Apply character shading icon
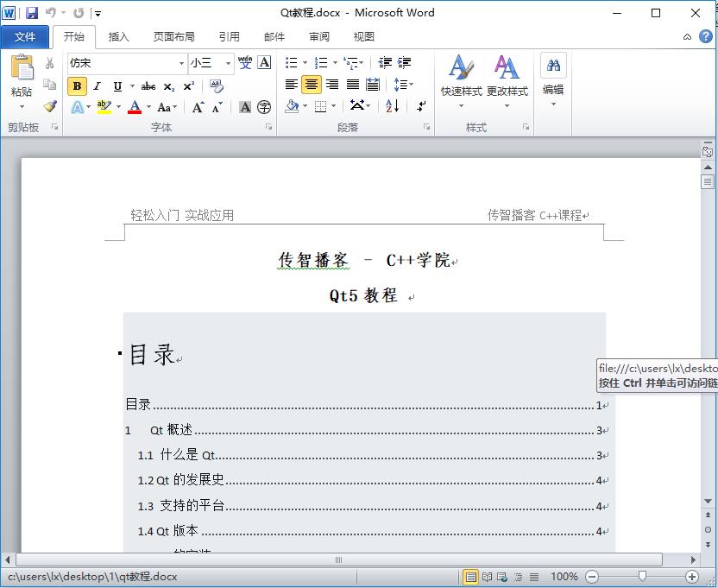 click(245, 107)
